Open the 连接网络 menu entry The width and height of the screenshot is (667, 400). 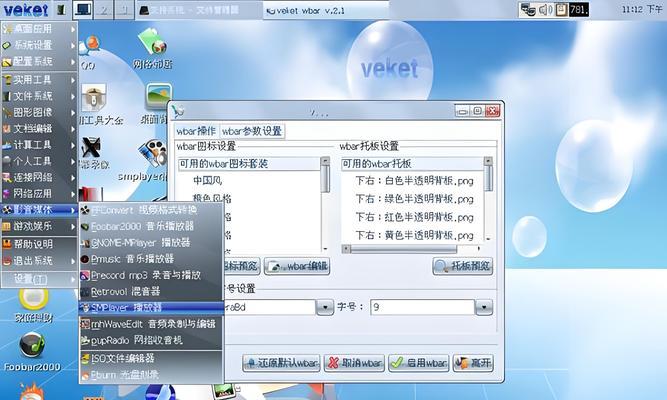[x=39, y=177]
